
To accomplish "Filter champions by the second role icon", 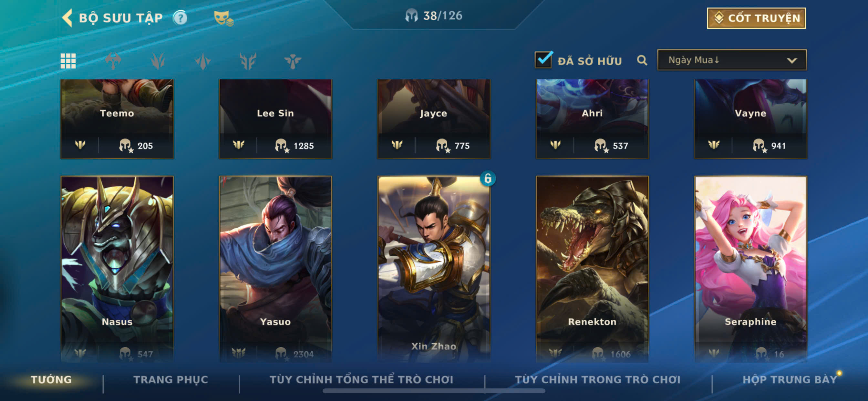I will pos(158,61).
